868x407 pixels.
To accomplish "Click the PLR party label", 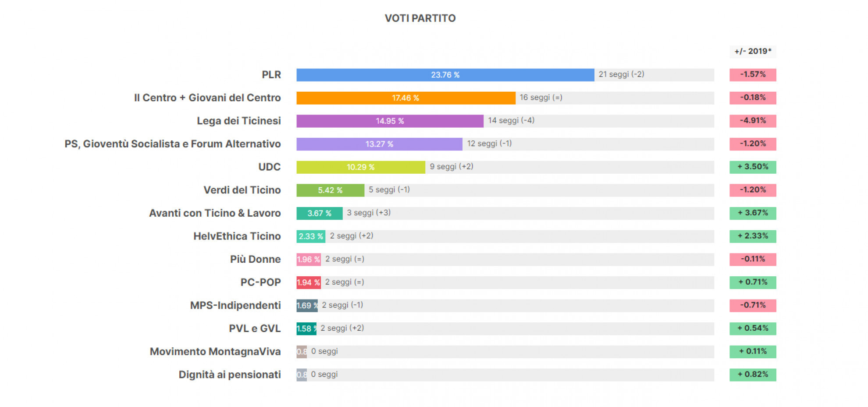I will pos(271,75).
